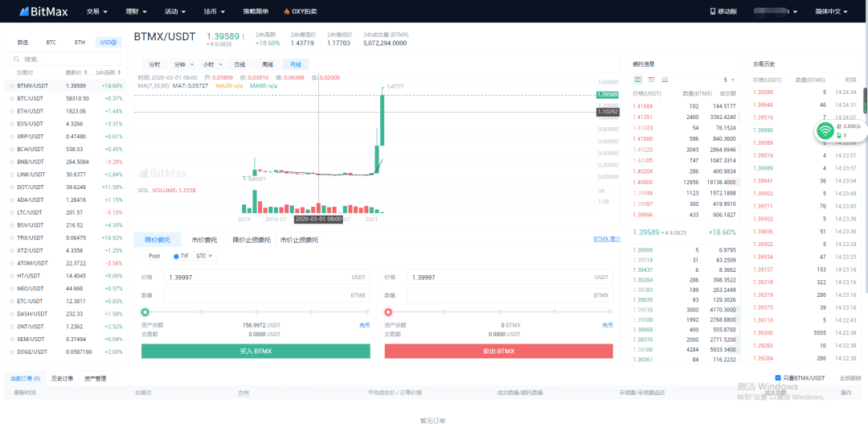This screenshot has width=868, height=424.
Task: Favorite the LINK/USDT pair star
Action: click(12, 175)
